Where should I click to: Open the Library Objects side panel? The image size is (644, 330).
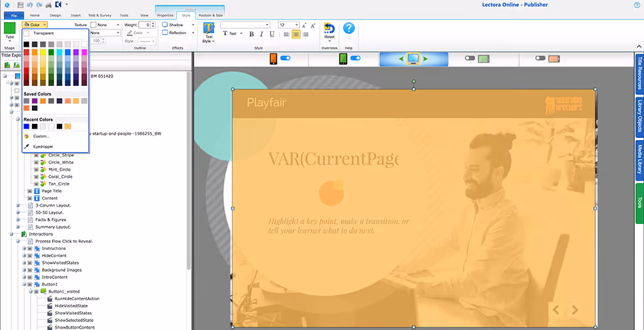point(639,117)
